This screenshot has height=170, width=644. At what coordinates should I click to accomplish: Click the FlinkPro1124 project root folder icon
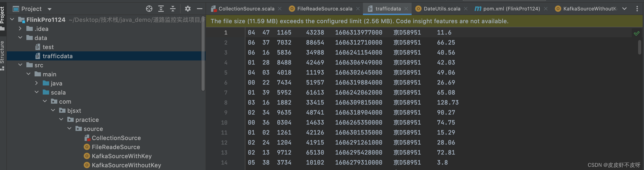point(21,20)
